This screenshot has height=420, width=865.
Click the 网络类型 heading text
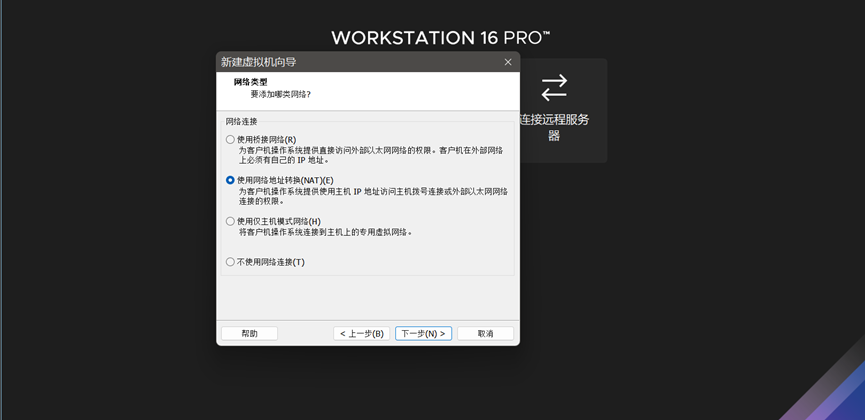point(250,82)
